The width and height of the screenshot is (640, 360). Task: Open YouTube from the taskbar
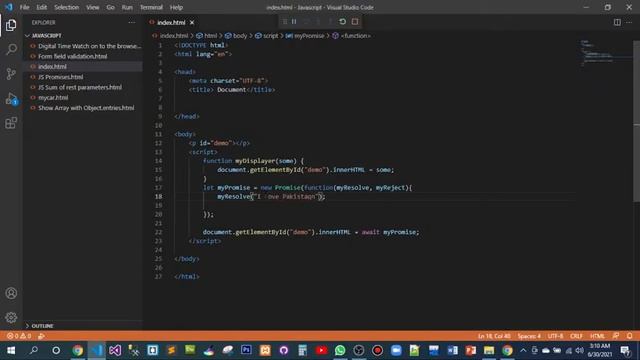click(x=321, y=351)
